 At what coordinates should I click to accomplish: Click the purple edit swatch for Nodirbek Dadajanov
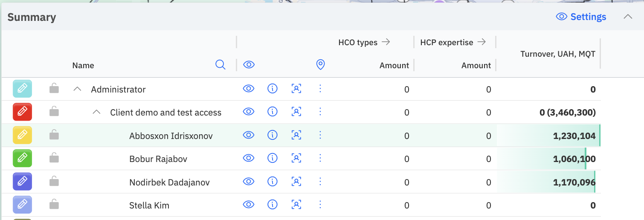coord(23,182)
